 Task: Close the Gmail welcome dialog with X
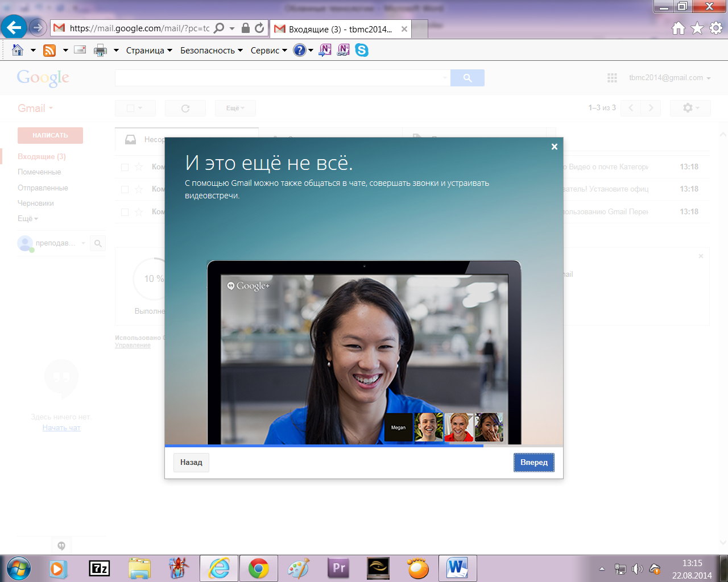coord(555,147)
